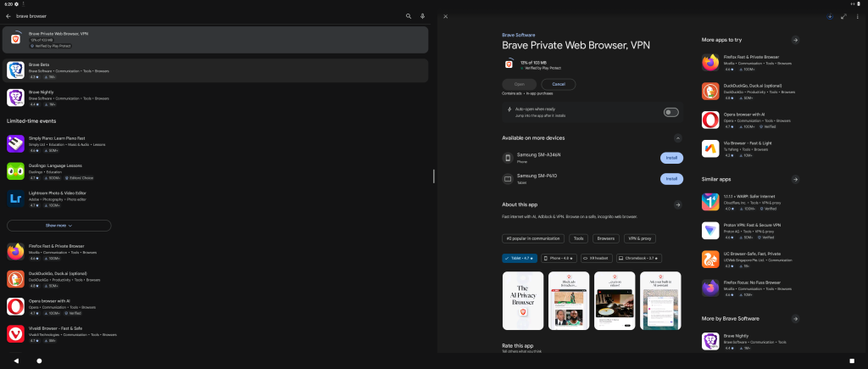Open Opera browser from More apps to try
Image resolution: width=868 pixels, height=369 pixels.
pos(710,120)
